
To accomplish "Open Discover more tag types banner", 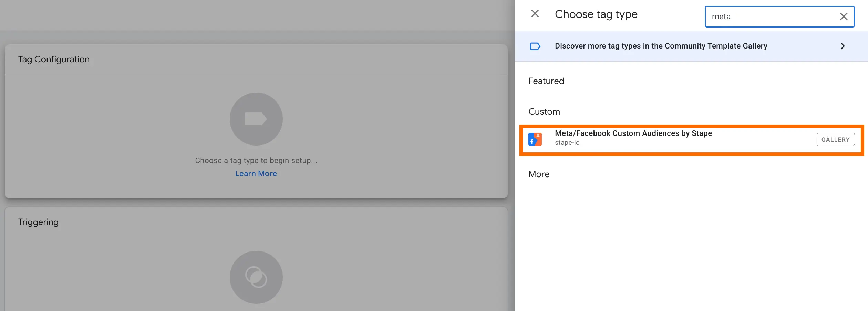I will pyautogui.click(x=661, y=46).
